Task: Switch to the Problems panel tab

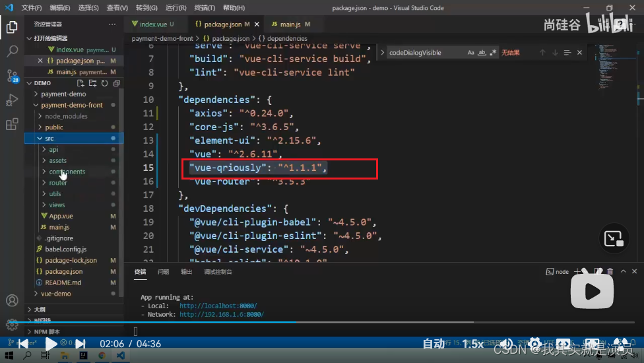Action: point(164,272)
